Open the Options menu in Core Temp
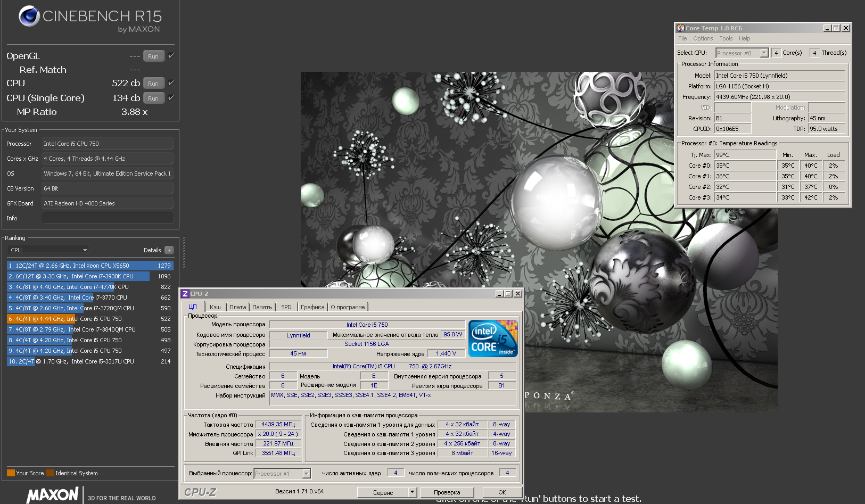 tap(703, 38)
